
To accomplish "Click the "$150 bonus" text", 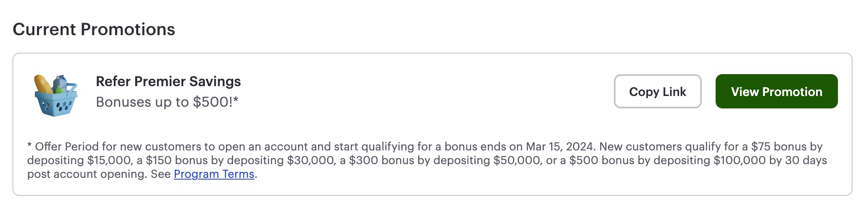I will 171,160.
